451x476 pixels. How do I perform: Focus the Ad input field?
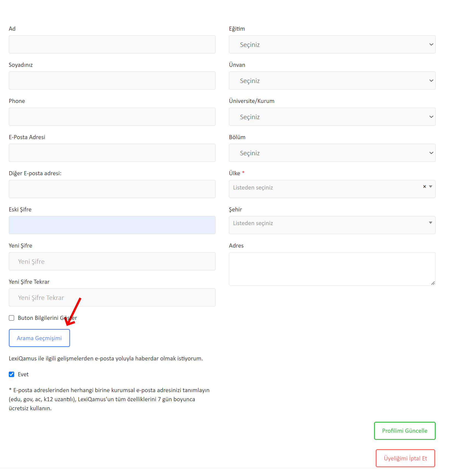click(x=112, y=44)
